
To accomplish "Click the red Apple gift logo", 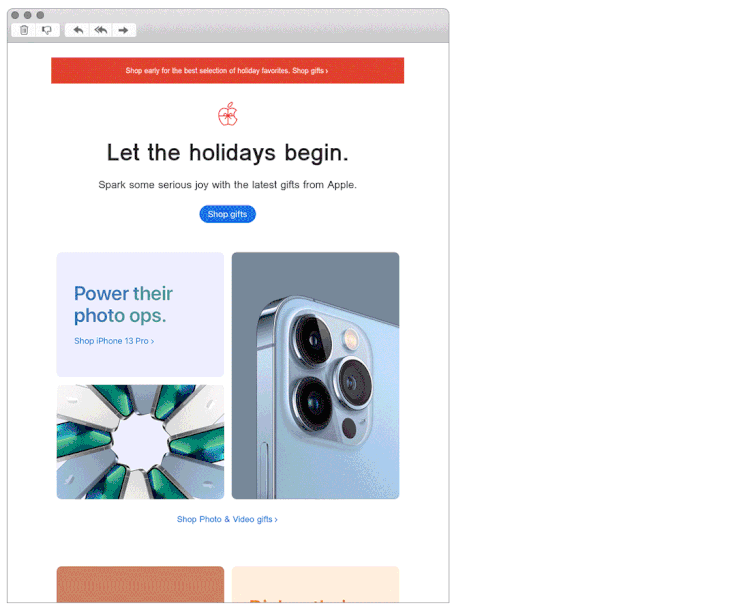I will [228, 114].
